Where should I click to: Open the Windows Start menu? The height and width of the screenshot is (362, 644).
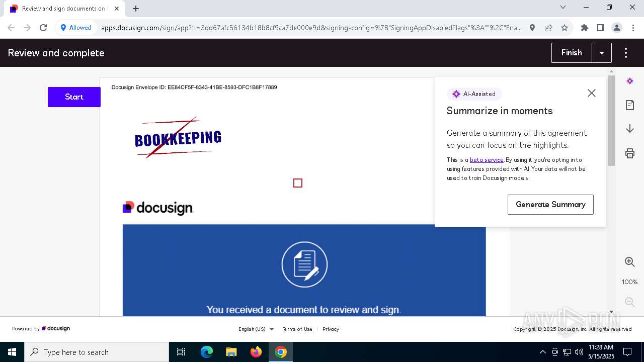point(12,352)
